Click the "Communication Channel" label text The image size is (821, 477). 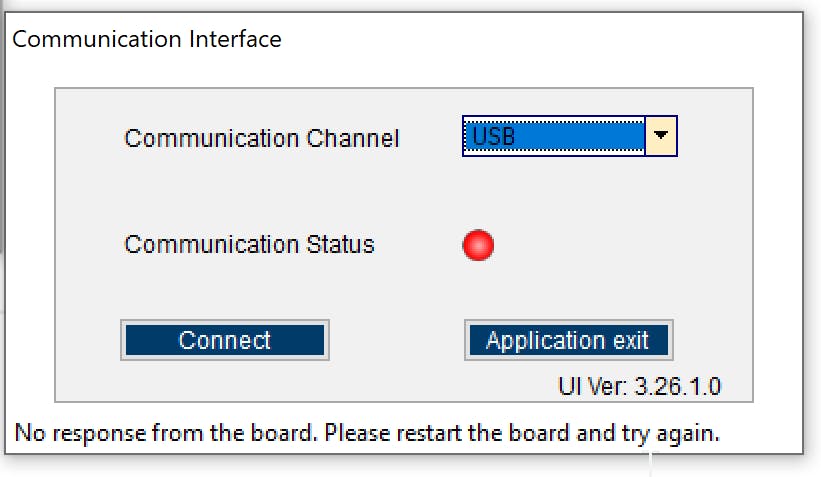click(x=261, y=138)
